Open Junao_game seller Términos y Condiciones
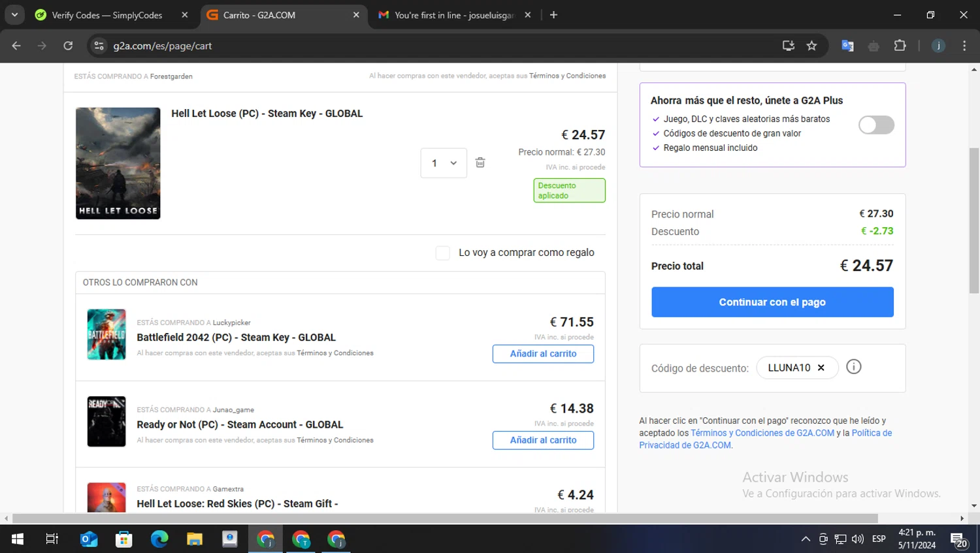 pyautogui.click(x=335, y=440)
